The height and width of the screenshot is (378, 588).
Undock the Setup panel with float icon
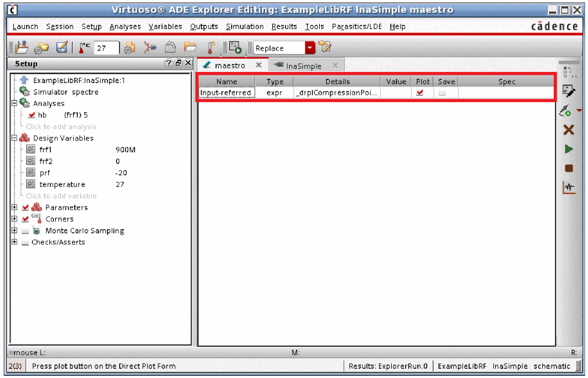coord(179,63)
